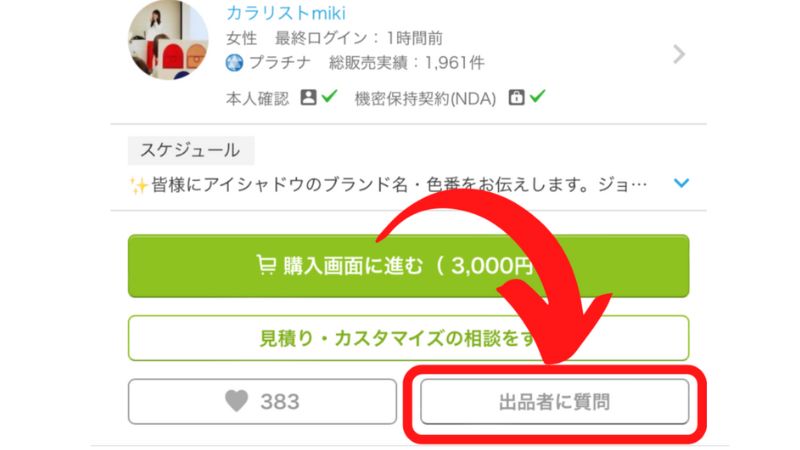Click 出品者に質問 to ask the seller

click(x=555, y=402)
